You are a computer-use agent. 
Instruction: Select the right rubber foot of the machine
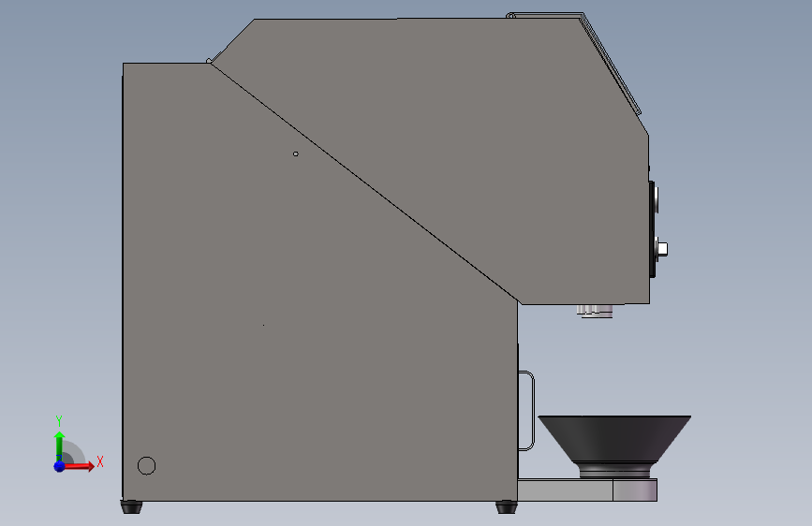tap(506, 507)
